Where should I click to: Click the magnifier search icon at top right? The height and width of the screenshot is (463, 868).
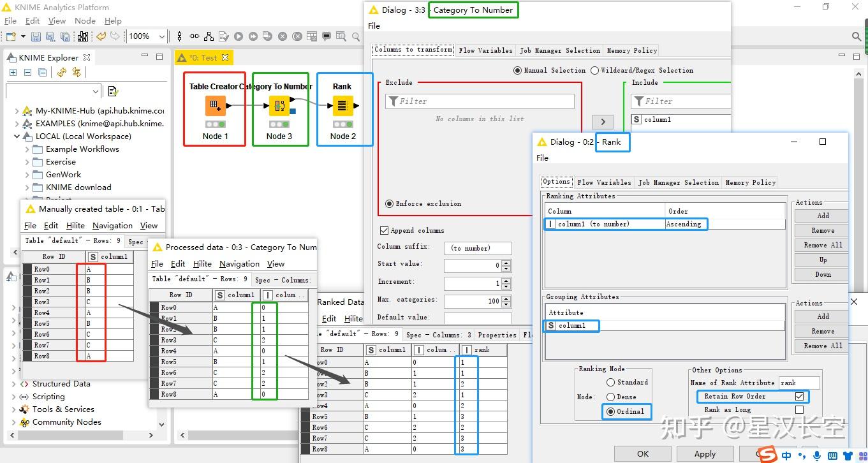tap(857, 37)
